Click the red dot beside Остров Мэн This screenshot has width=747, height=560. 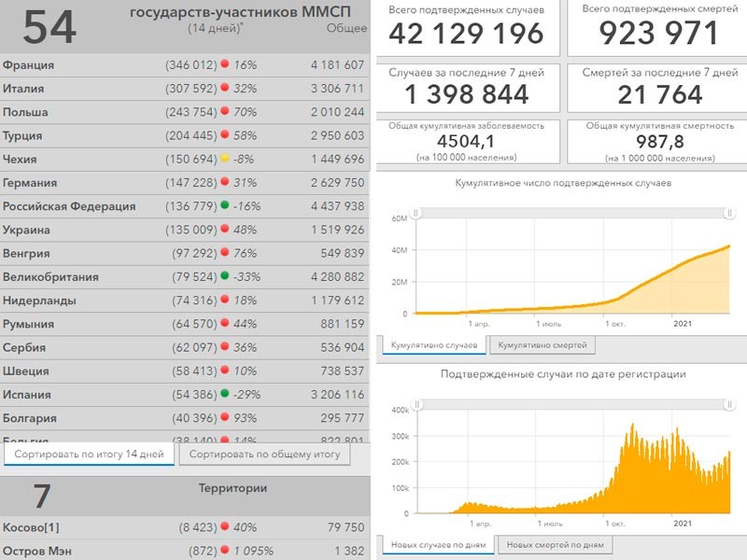pyautogui.click(x=225, y=552)
